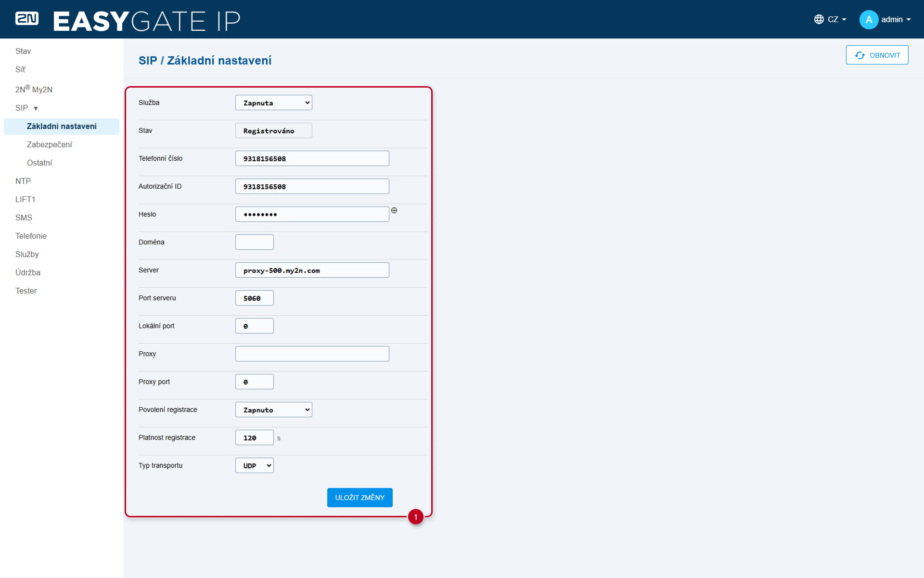Viewport: 924px width, 578px height.
Task: Focus the Server field
Action: pyautogui.click(x=312, y=270)
